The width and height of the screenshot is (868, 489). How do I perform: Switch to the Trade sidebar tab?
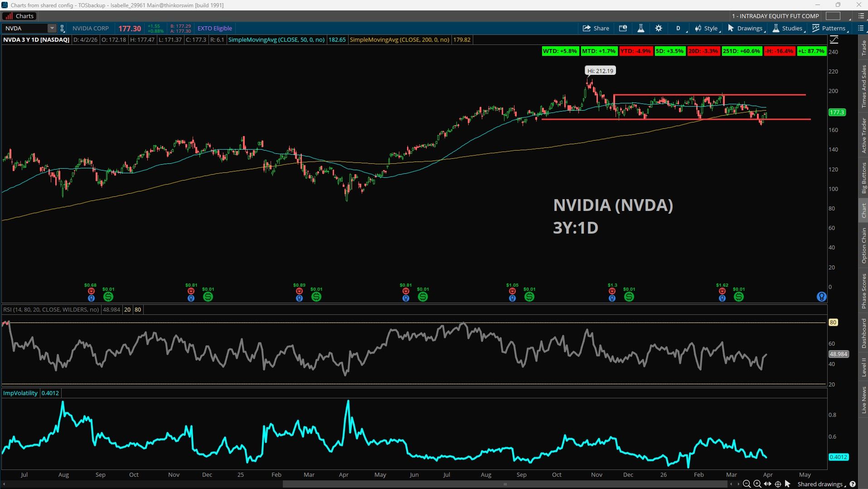(x=863, y=48)
